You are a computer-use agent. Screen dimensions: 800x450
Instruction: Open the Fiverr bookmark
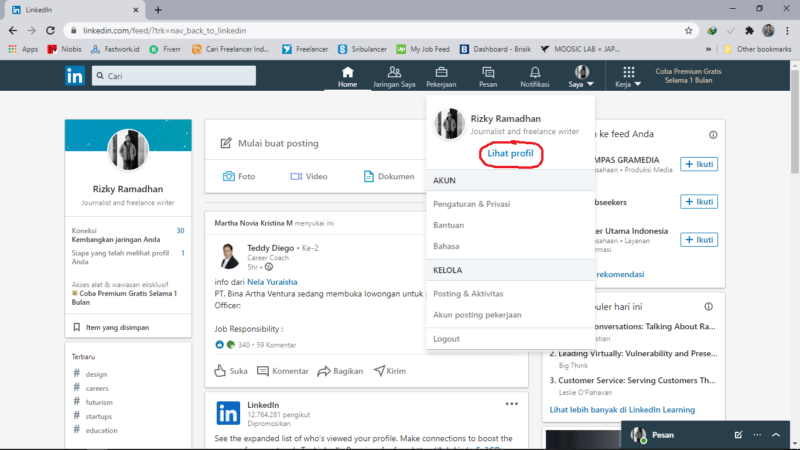(165, 49)
